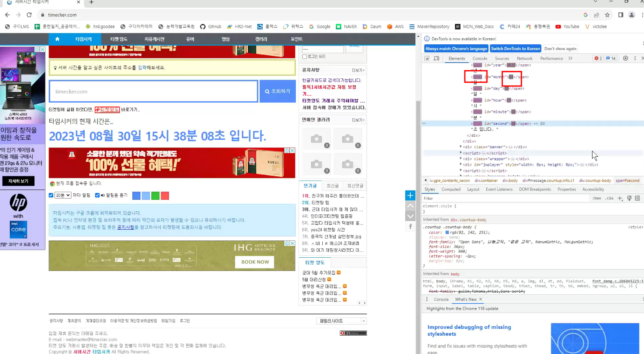Image resolution: width=644 pixels, height=354 pixels.
Task: Expand the div id jwplayer node
Action: point(461,164)
